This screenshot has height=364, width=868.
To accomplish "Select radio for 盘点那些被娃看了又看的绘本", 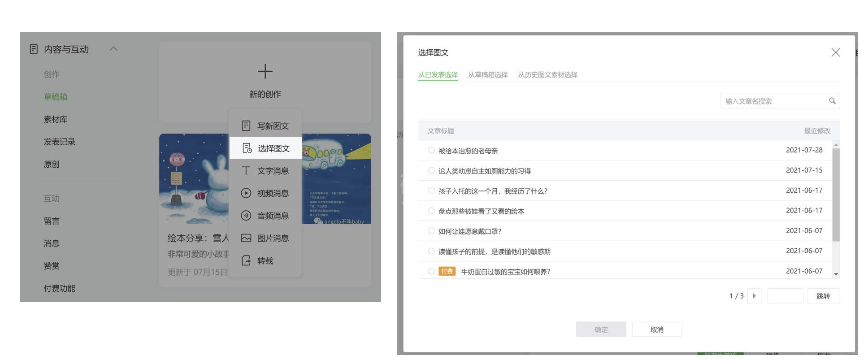I will (431, 211).
